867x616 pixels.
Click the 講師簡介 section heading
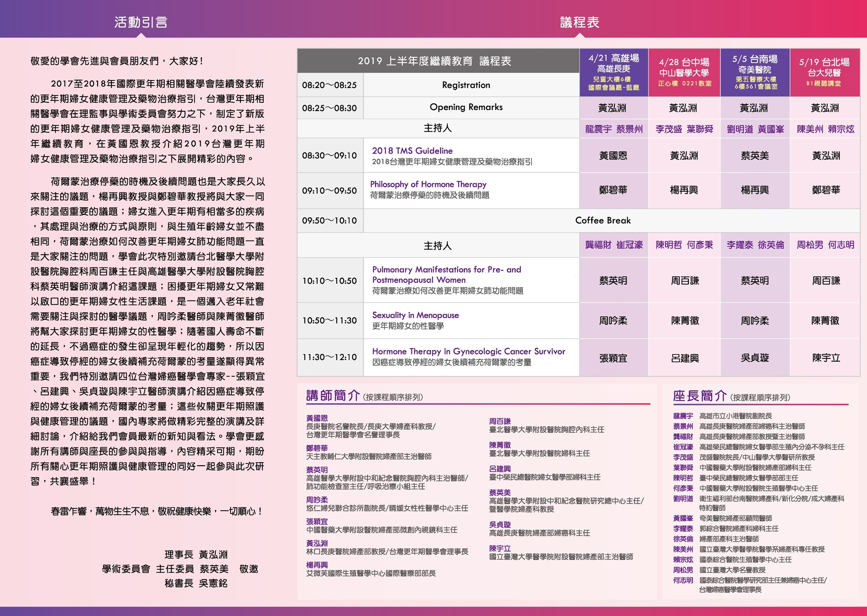pyautogui.click(x=333, y=395)
